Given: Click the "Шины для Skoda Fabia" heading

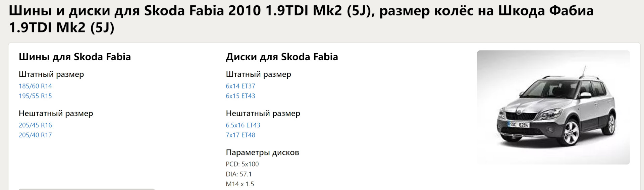Looking at the screenshot, I should (x=75, y=57).
